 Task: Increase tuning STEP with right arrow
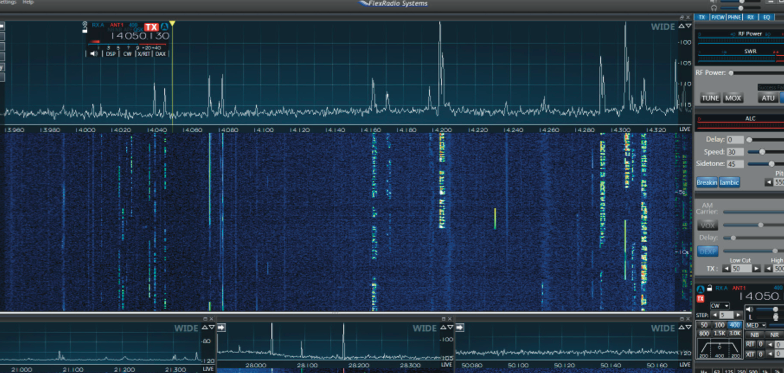click(738, 315)
